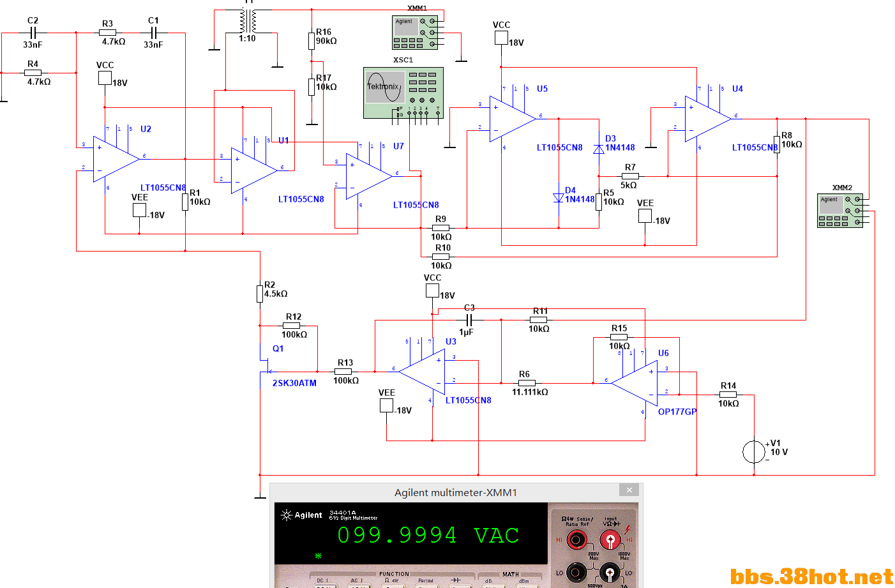Screen dimensions: 895x588
Task: Close the Agilent multimeter-XMM1 window
Action: coord(629,490)
